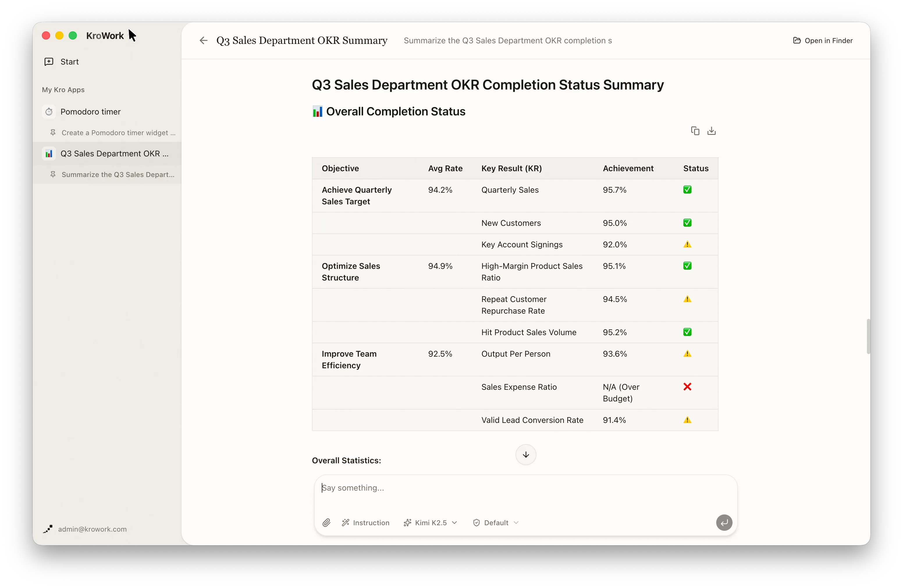903x588 pixels.
Task: Expand the Default mode dropdown
Action: [x=496, y=522]
